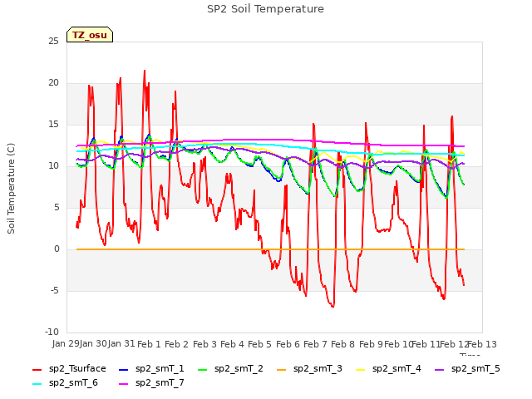Image resolution: width=532 pixels, height=399 pixels.
Task: Click the Feb 7 x-axis tick label
Action: (315, 344)
